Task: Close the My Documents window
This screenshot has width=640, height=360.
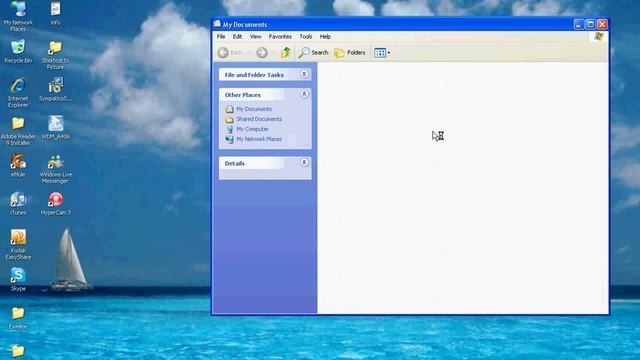Action: (602, 24)
